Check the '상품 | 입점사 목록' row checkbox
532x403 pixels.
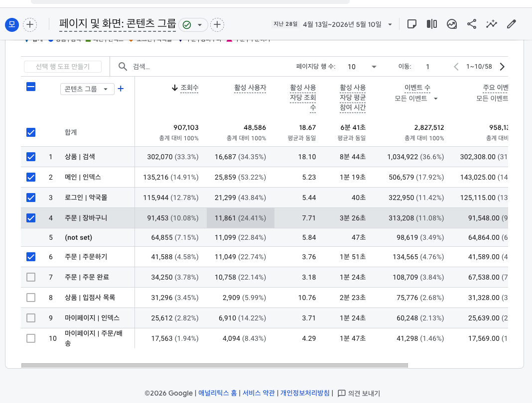(x=31, y=298)
